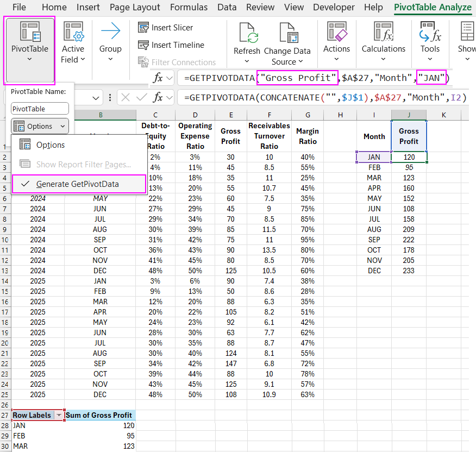Image resolution: width=476 pixels, height=452 pixels.
Task: Open the Formulas ribbon tab
Action: pyautogui.click(x=189, y=7)
